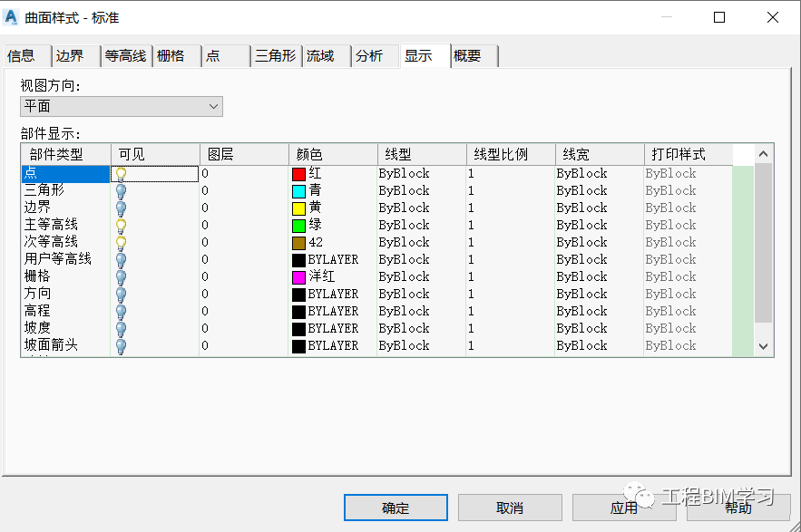The image size is (801, 532).
Task: Pick the magenta 洋红 swatch for 栅格
Action: [298, 277]
